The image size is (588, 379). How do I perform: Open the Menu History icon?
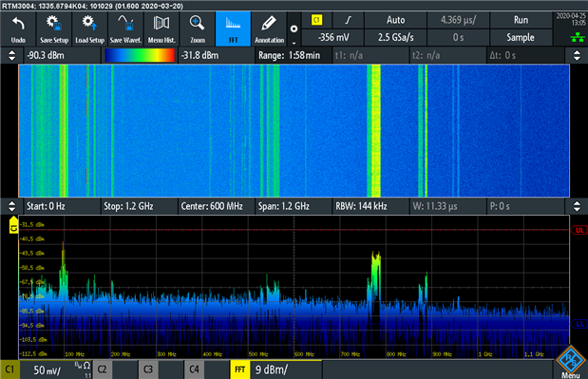(161, 29)
